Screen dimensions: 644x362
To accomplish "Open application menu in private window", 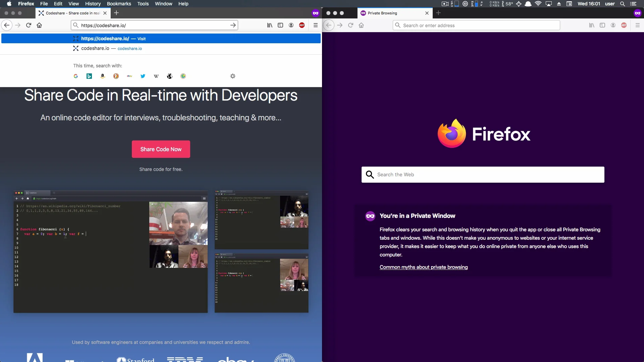I will [637, 25].
